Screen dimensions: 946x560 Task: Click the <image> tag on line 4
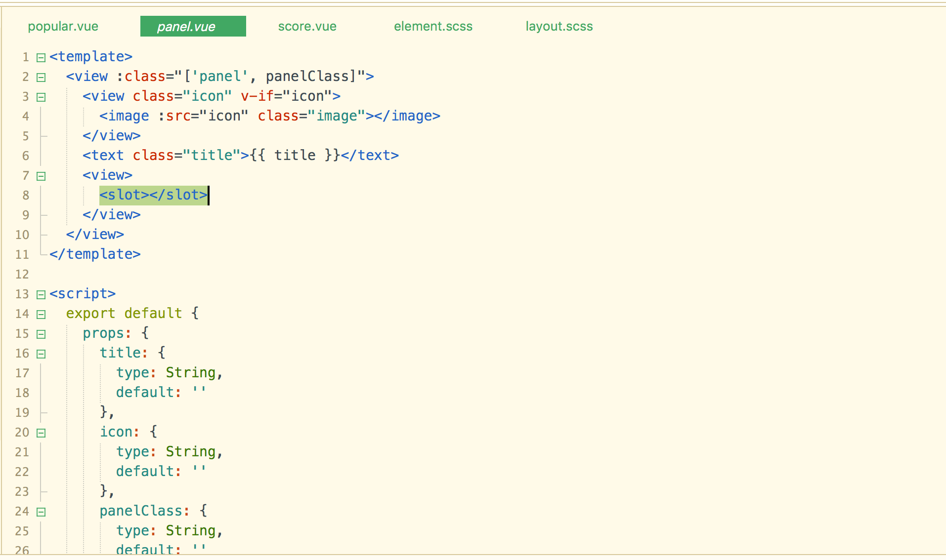[124, 116]
